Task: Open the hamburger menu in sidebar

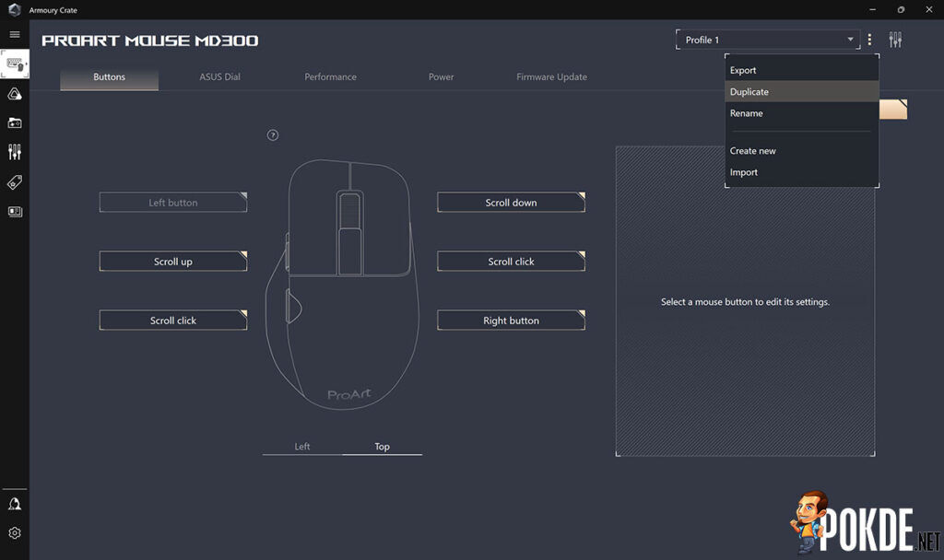Action: tap(15, 34)
